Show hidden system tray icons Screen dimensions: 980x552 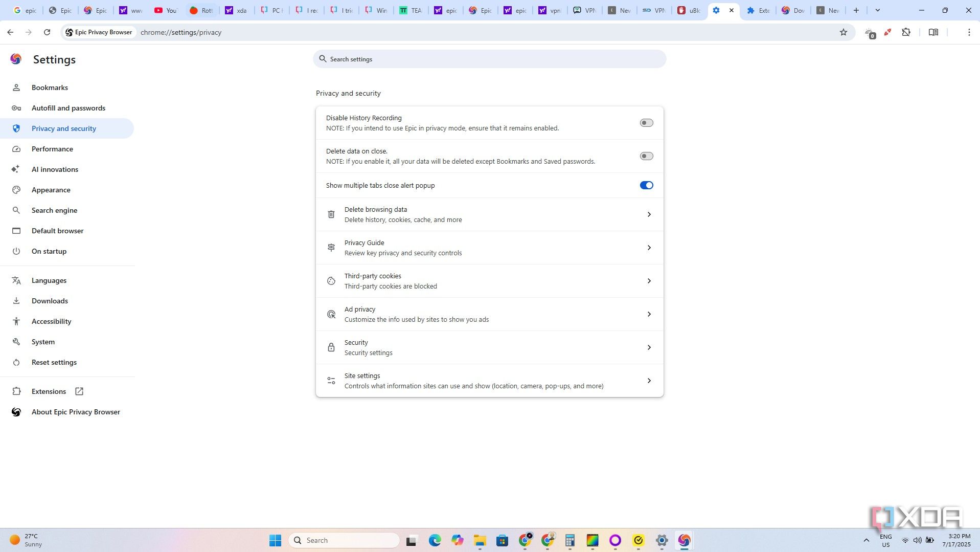[866, 540]
